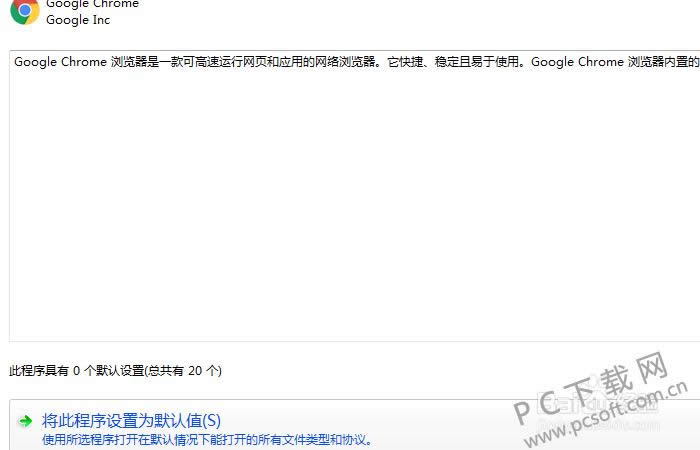Select the Google Inc publisher label
The image size is (700, 450).
coord(78,20)
